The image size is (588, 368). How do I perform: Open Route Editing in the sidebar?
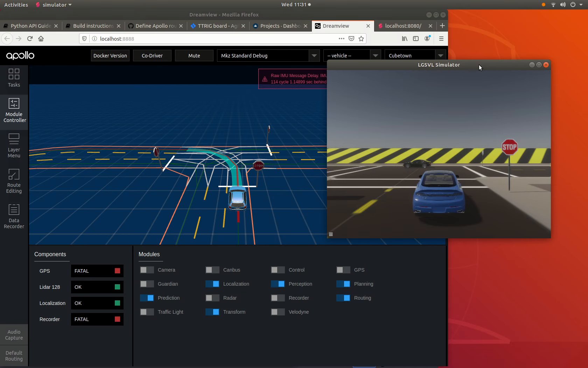pyautogui.click(x=14, y=181)
